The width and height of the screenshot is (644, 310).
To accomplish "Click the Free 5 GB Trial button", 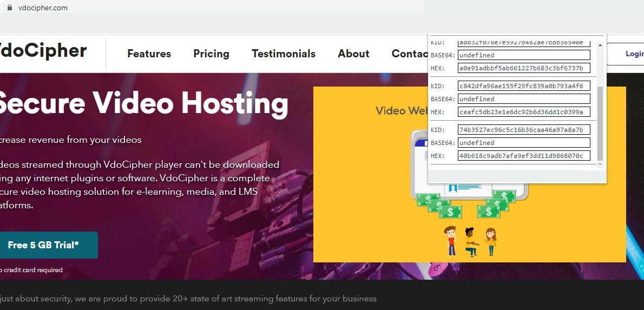I will point(49,245).
